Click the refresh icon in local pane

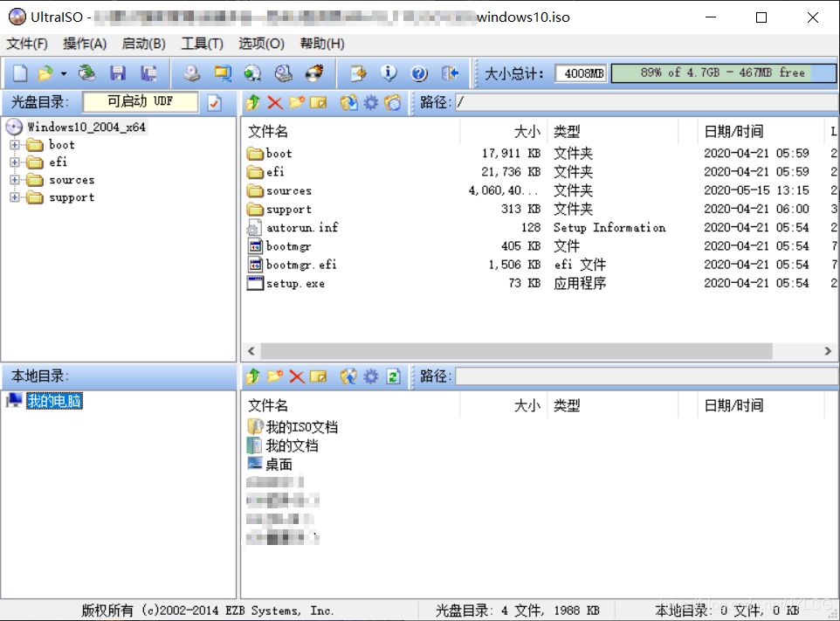click(x=393, y=376)
